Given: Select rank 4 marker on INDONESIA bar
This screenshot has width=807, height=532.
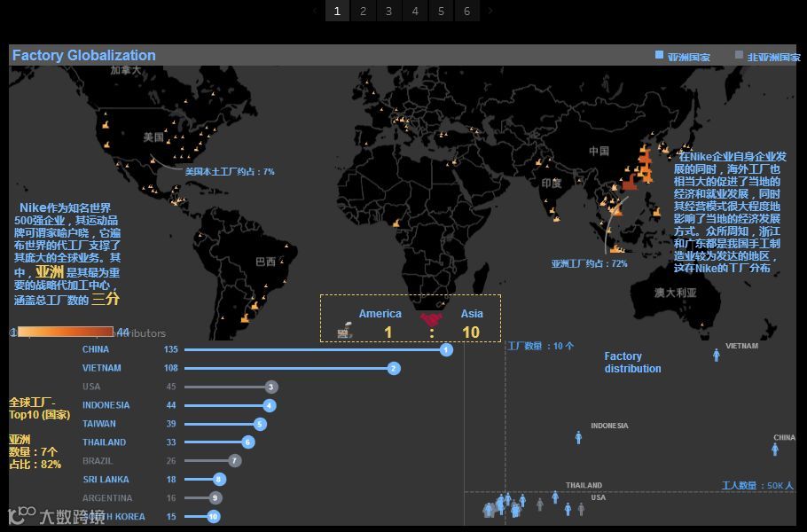Looking at the screenshot, I should [x=270, y=405].
